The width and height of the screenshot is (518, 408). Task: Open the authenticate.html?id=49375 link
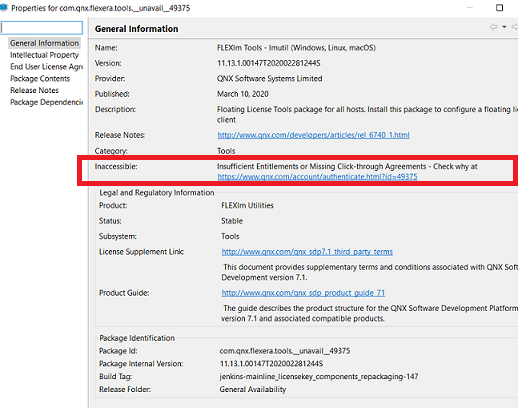(317, 177)
